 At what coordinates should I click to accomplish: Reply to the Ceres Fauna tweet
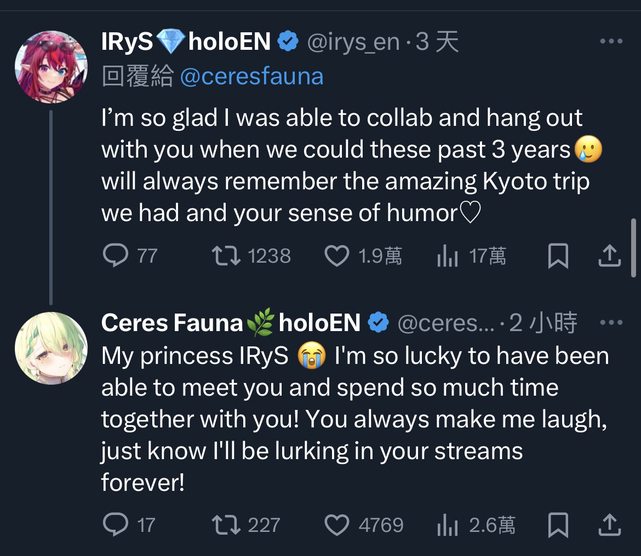[x=116, y=524]
